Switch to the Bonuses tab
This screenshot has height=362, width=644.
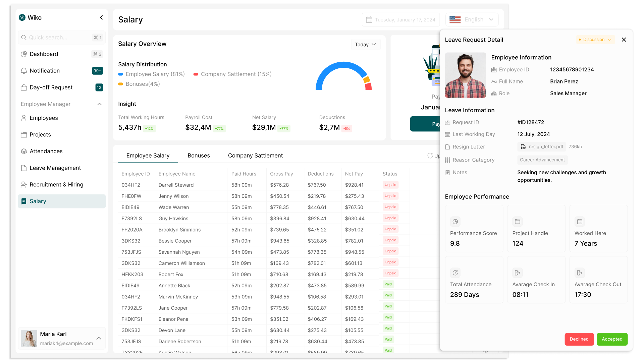(199, 156)
